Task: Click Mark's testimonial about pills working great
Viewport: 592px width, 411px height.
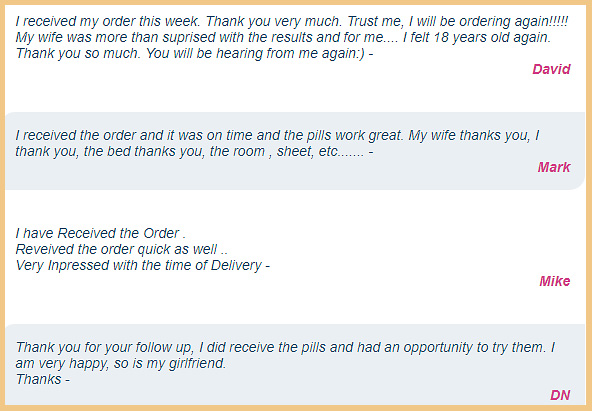Action: (278, 143)
